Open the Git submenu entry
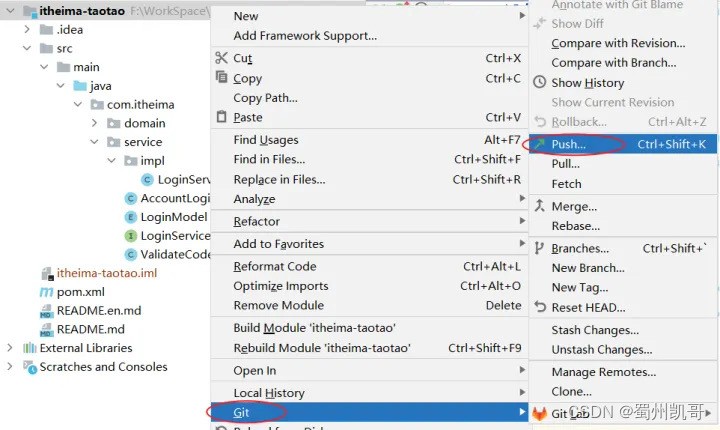720x430 pixels. [x=242, y=412]
